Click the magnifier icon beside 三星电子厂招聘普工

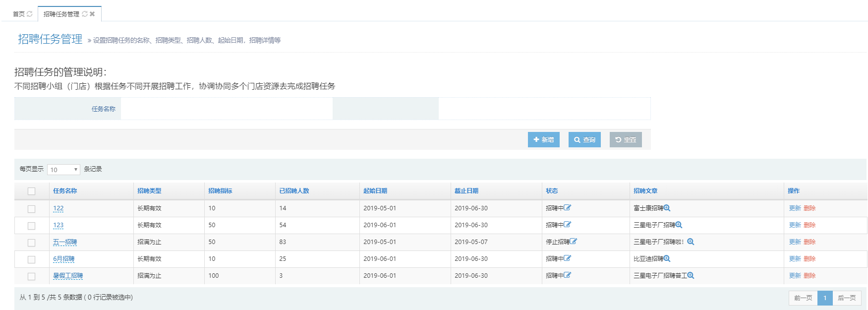[x=691, y=276]
